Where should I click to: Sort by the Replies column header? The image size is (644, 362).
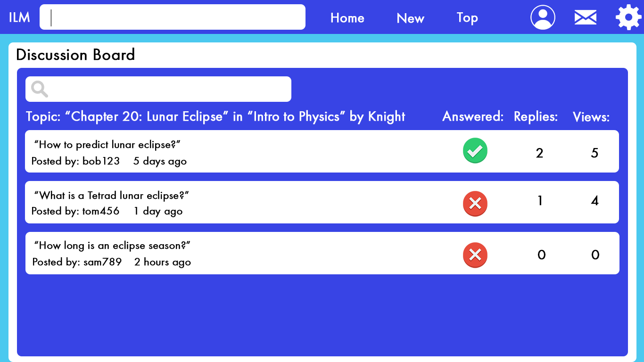[536, 116]
